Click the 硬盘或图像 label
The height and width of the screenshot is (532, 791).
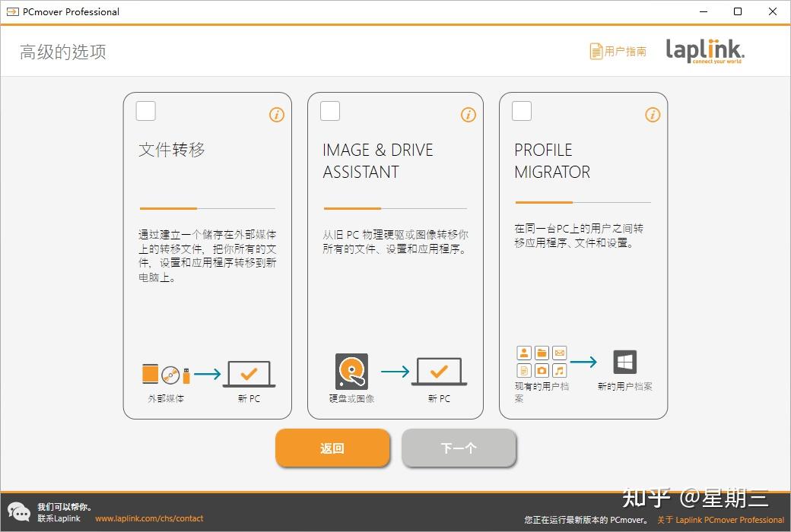pyautogui.click(x=351, y=398)
